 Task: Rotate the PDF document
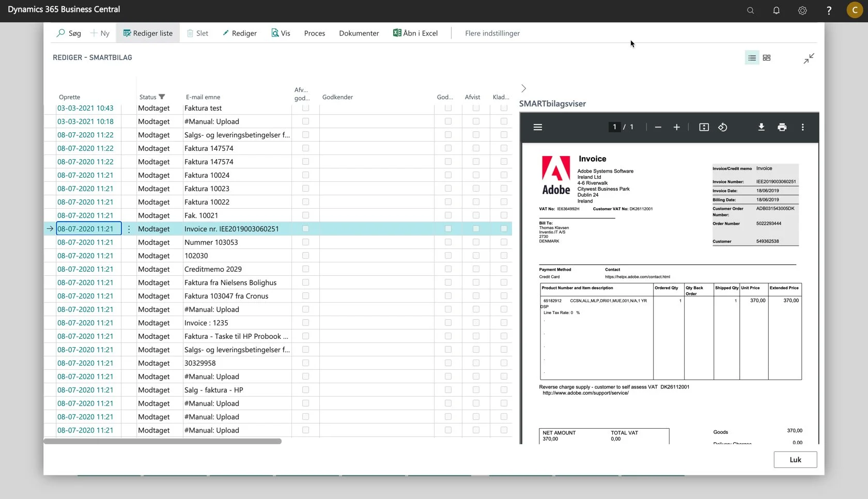tap(722, 127)
